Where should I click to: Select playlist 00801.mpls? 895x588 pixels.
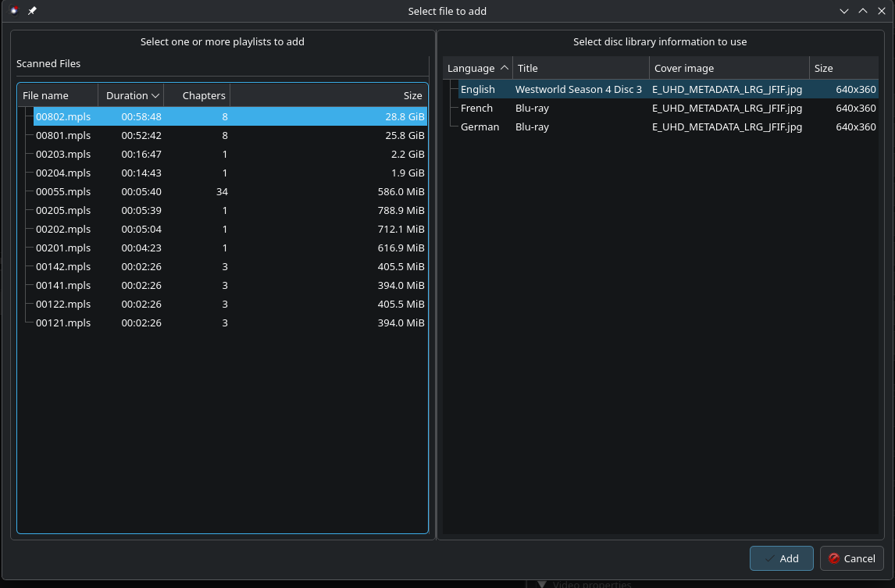pos(63,136)
